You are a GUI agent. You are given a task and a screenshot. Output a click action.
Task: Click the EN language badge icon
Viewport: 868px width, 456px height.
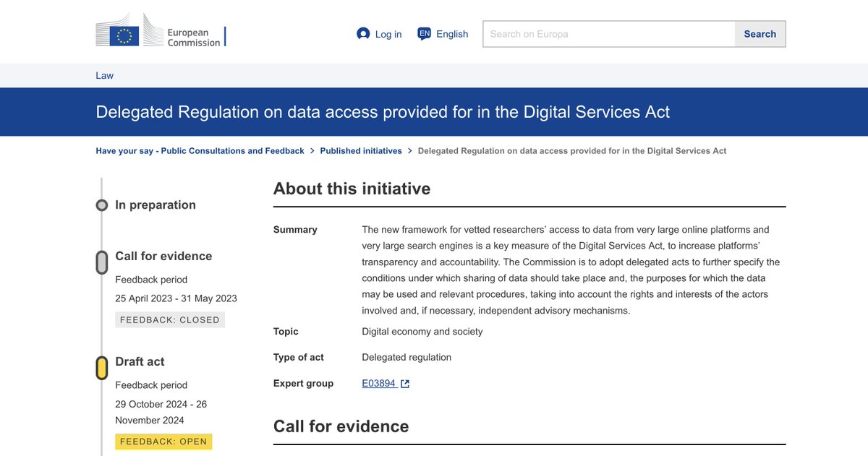click(x=425, y=34)
